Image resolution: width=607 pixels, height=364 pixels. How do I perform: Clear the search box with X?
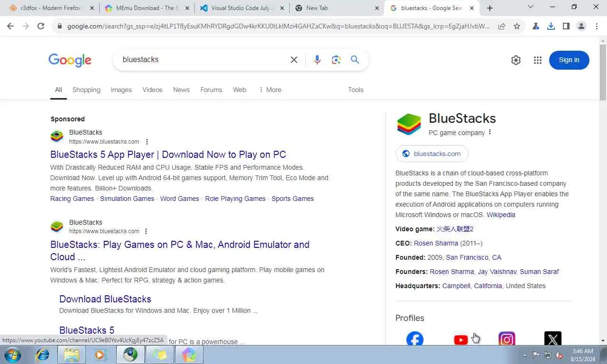pos(294,60)
